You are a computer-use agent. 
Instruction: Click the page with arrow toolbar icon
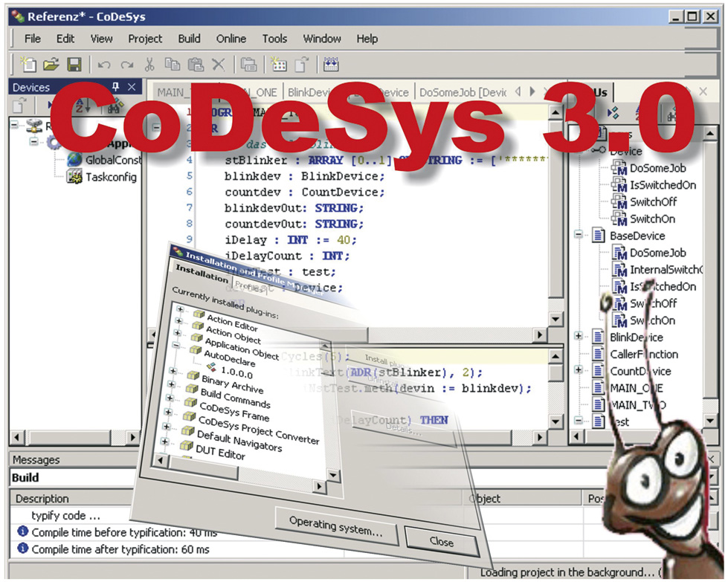coord(302,64)
